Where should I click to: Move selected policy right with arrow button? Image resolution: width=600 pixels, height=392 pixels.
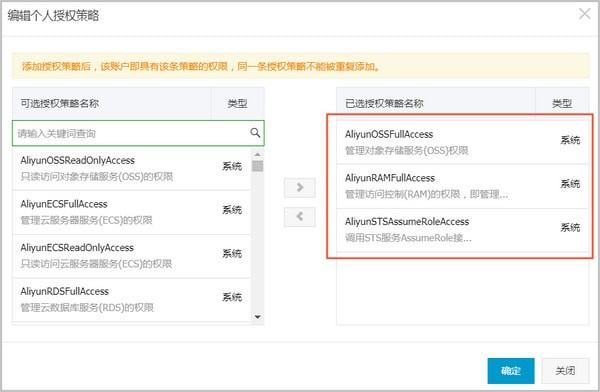click(x=300, y=188)
